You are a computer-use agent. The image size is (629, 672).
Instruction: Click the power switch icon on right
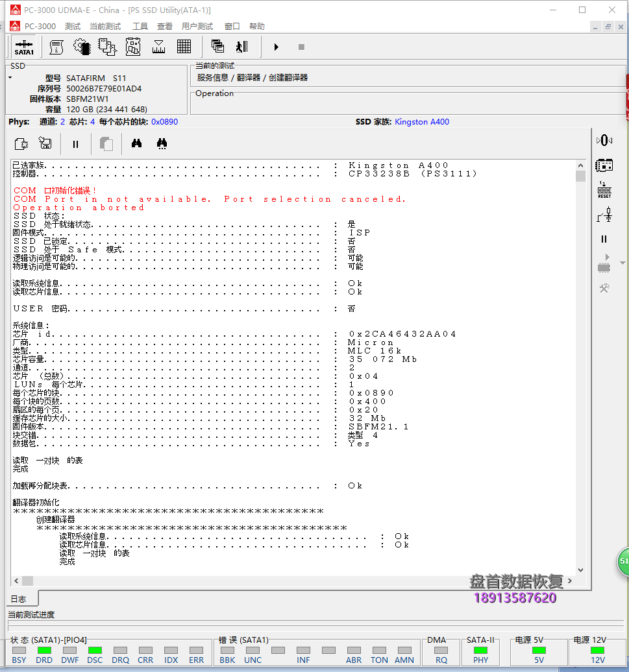(604, 215)
